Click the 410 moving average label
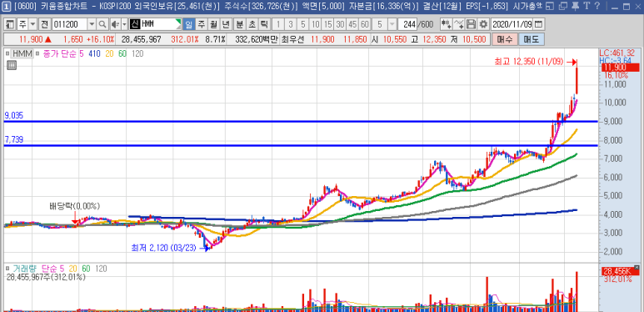Viewport: 644px width, 312px height. point(94,53)
